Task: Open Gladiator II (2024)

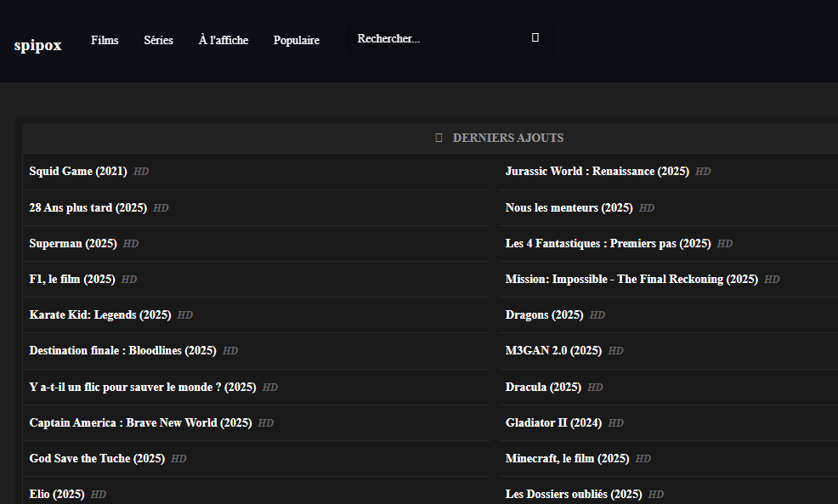Action: pyautogui.click(x=553, y=423)
